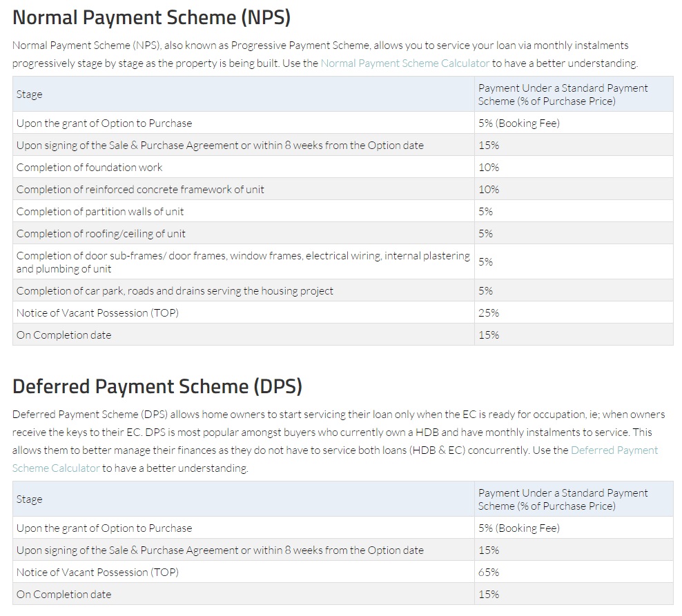This screenshot has width=682, height=616.
Task: Click the NPS table's Payment column header
Action: [563, 95]
